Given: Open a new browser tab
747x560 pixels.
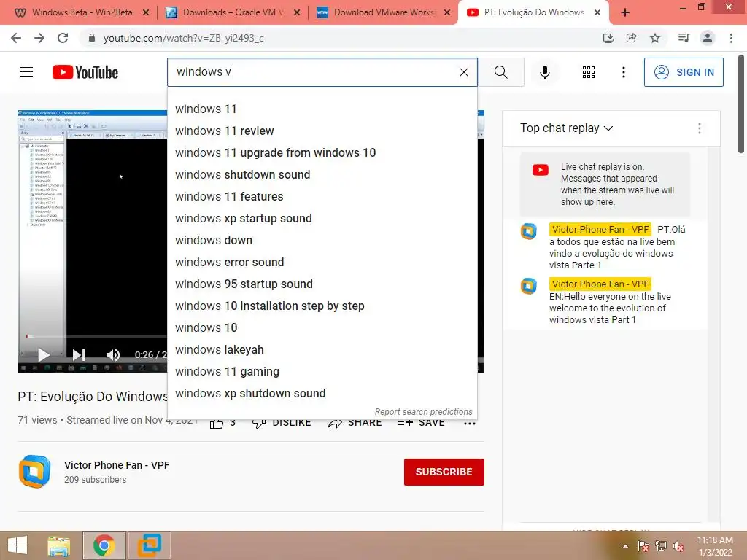Looking at the screenshot, I should coord(625,12).
